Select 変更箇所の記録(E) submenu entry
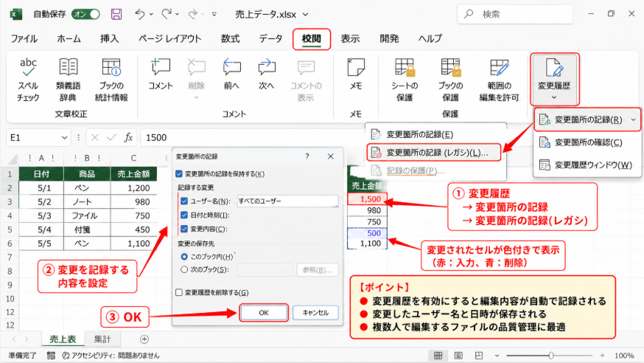This screenshot has width=644, height=363. click(435, 134)
